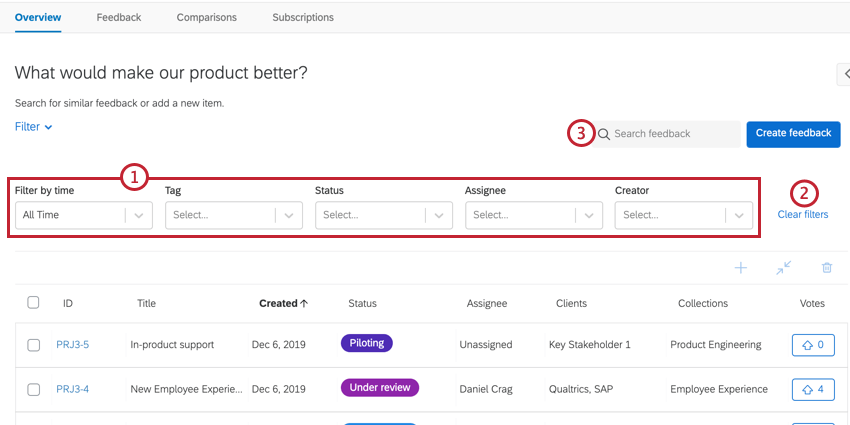Check the PRJ3-4 row checkbox

(x=33, y=389)
